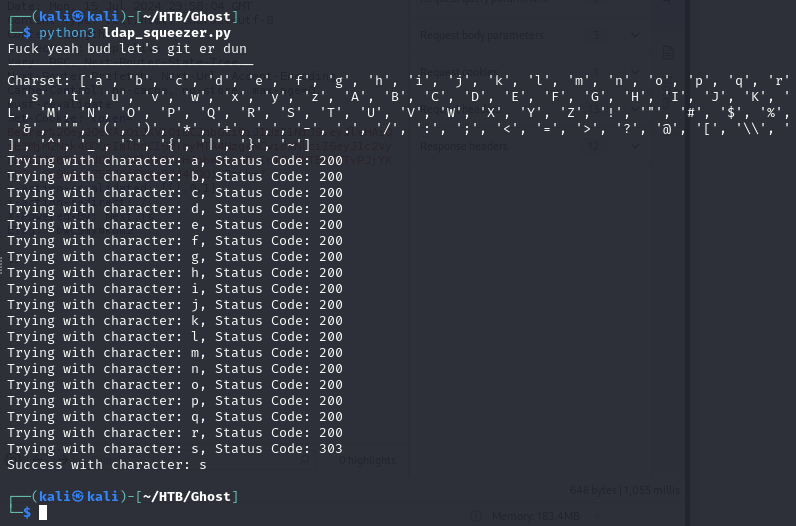Click the line 'Trying with character: g'
The height and width of the screenshot is (526, 796).
pyautogui.click(x=175, y=257)
